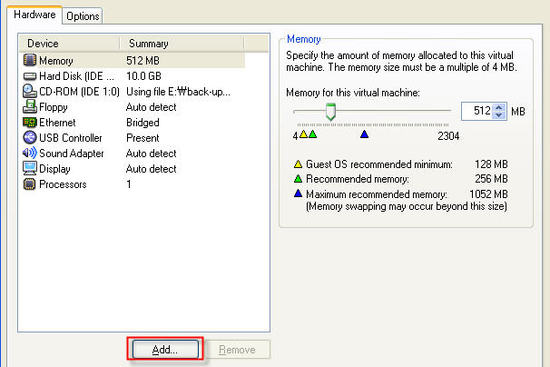
Task: Switch to the Options tab
Action: coord(83,16)
